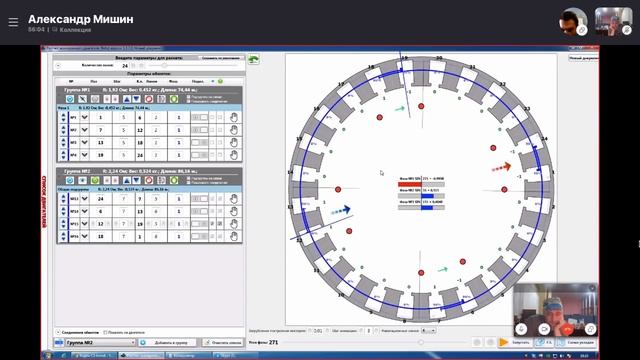Open the Windows Start button
The width and height of the screenshot is (640, 360).
click(49, 356)
